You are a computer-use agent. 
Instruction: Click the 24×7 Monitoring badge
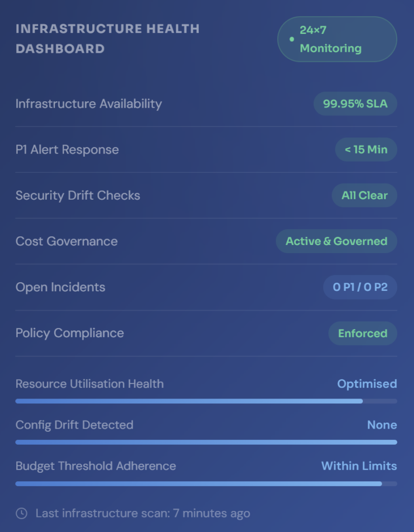[x=337, y=39]
